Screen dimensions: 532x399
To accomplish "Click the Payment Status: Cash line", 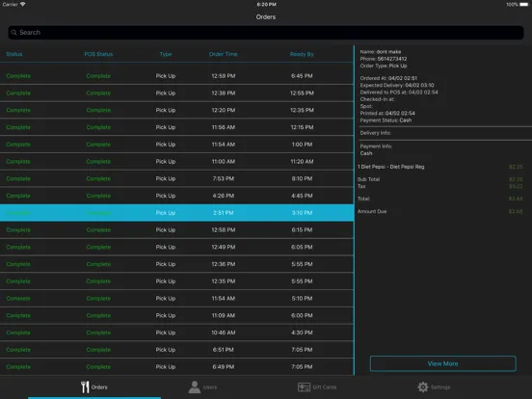I will (x=386, y=120).
